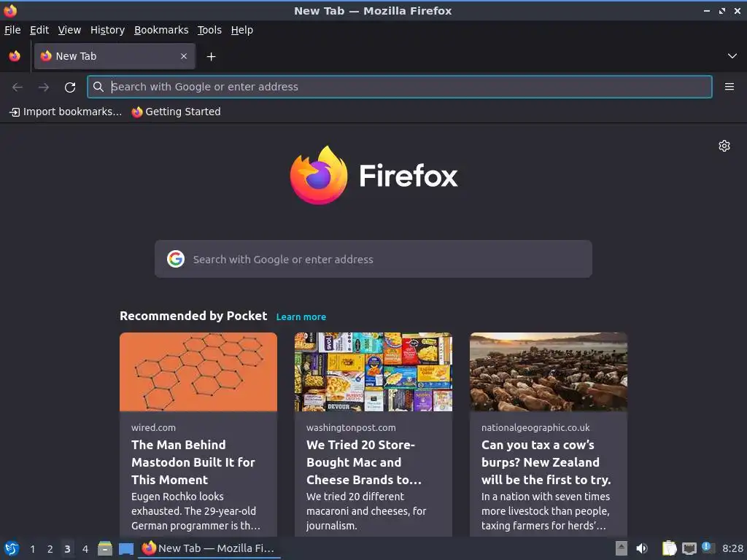Open the mac and cheese boxes thumbnail
The image size is (747, 560).
coord(373,372)
